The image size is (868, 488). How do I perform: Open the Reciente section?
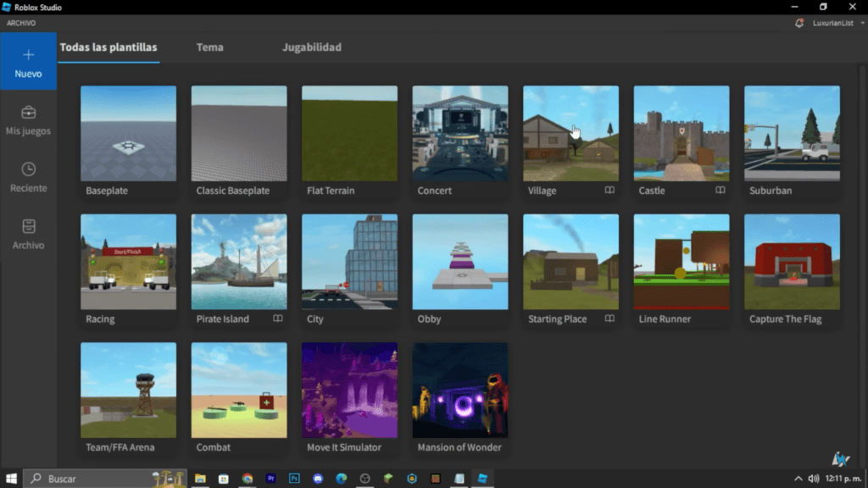[28, 177]
